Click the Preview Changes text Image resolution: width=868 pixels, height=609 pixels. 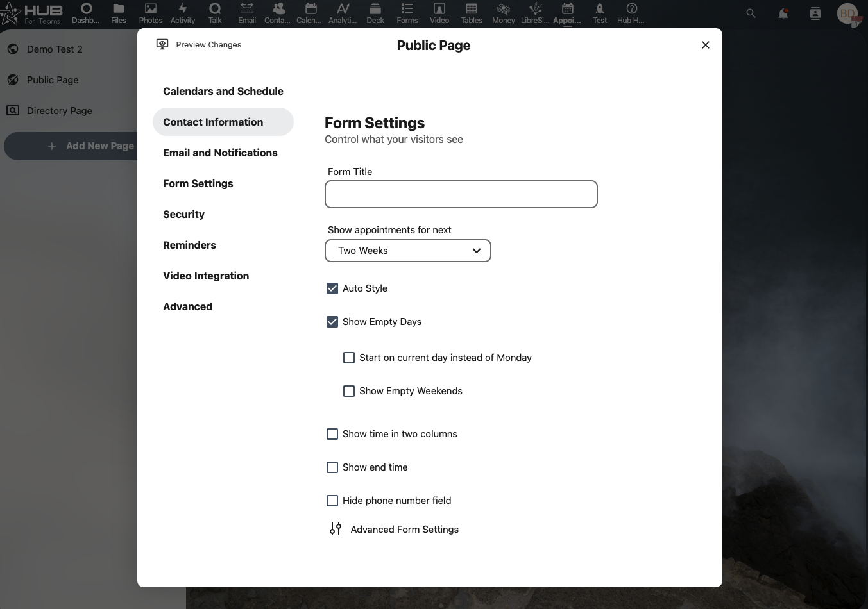click(x=208, y=45)
